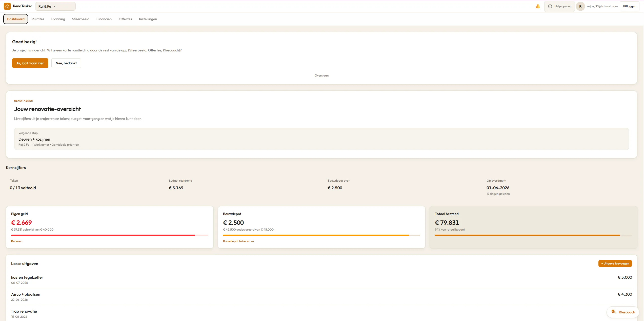This screenshot has height=321, width=644.
Task: Click the Uitloggen button
Action: [629, 6]
